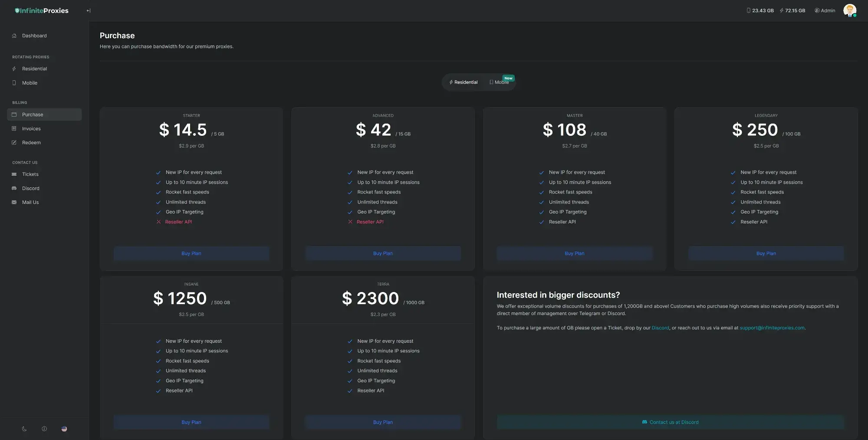Collapse the sidebar with the arrow icon
The image size is (868, 440).
[88, 10]
